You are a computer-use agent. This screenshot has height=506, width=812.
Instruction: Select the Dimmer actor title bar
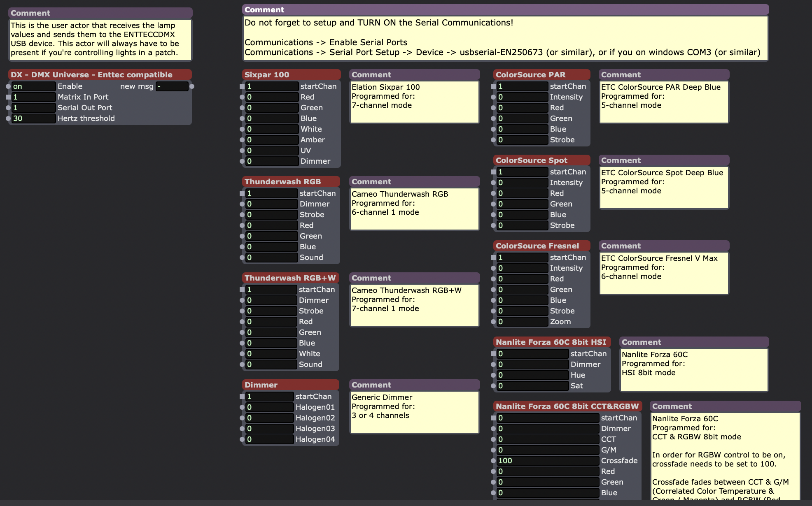pyautogui.click(x=290, y=385)
